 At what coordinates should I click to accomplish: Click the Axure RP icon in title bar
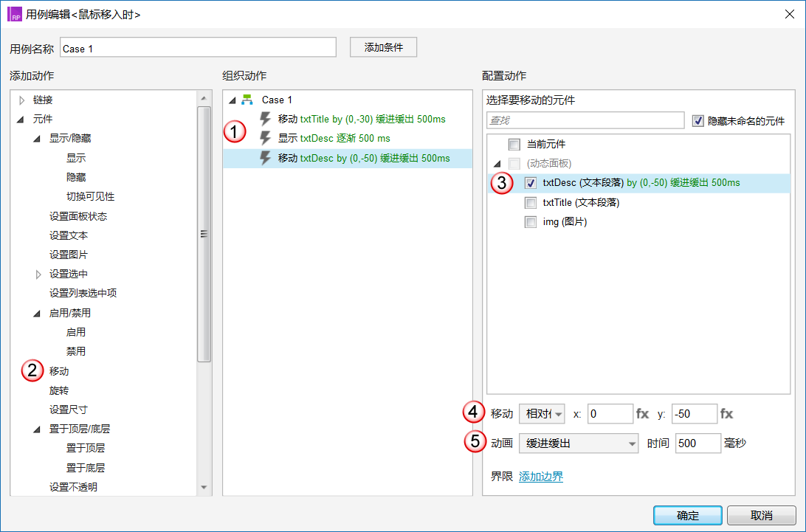(x=15, y=14)
